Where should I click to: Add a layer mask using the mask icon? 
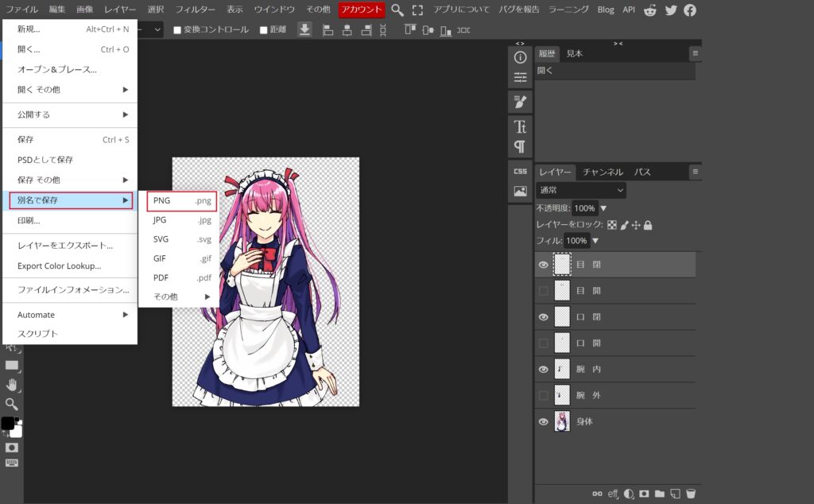[x=644, y=494]
